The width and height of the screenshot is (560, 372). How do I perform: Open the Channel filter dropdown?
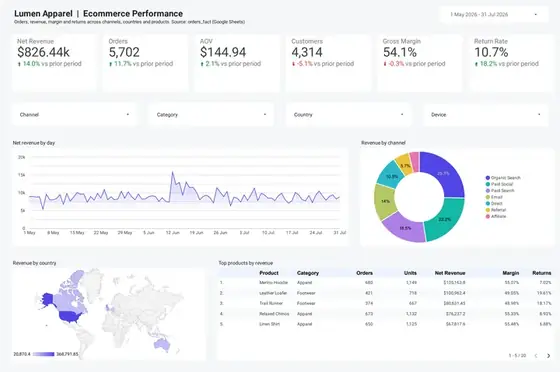point(75,115)
